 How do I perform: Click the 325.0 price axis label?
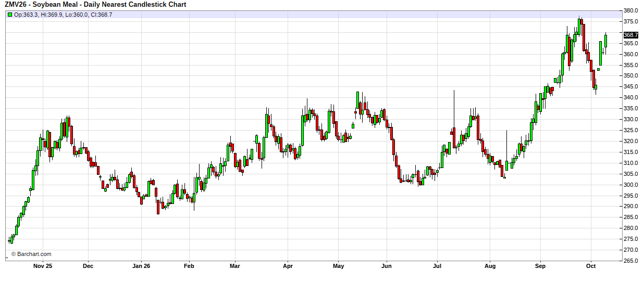pos(631,130)
